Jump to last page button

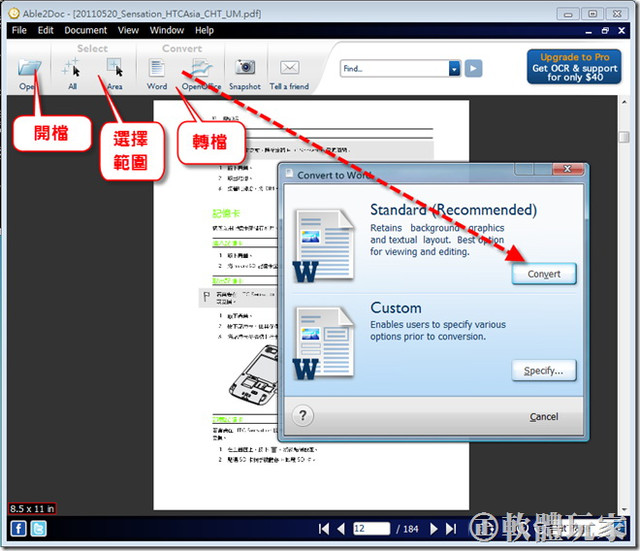point(451,529)
